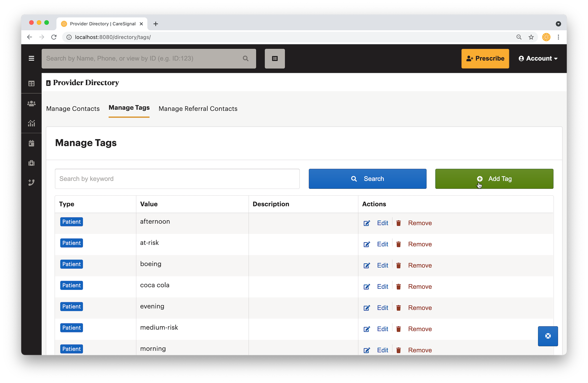588x383 pixels.
Task: Click the Remove link for the morning tag
Action: click(420, 350)
